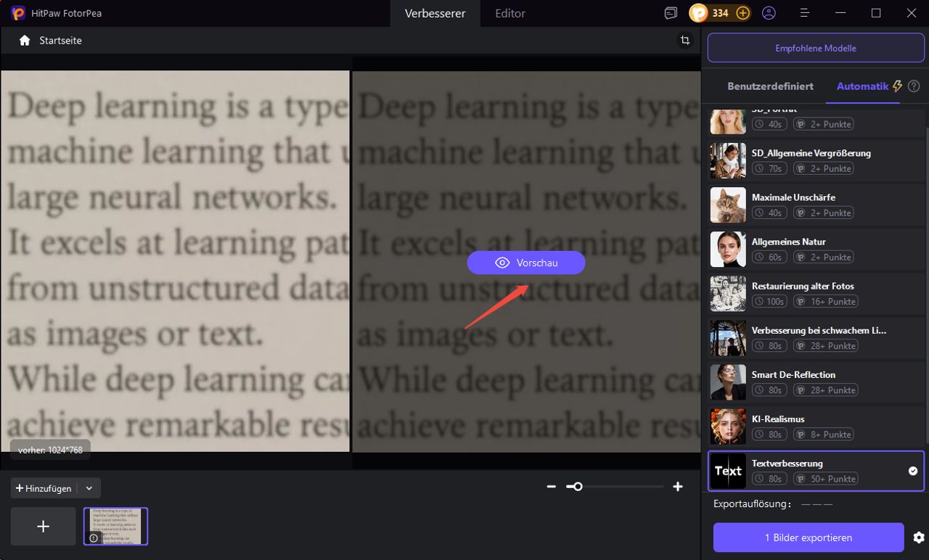Click the Vorschau preview button
The height and width of the screenshot is (560, 929).
526,263
